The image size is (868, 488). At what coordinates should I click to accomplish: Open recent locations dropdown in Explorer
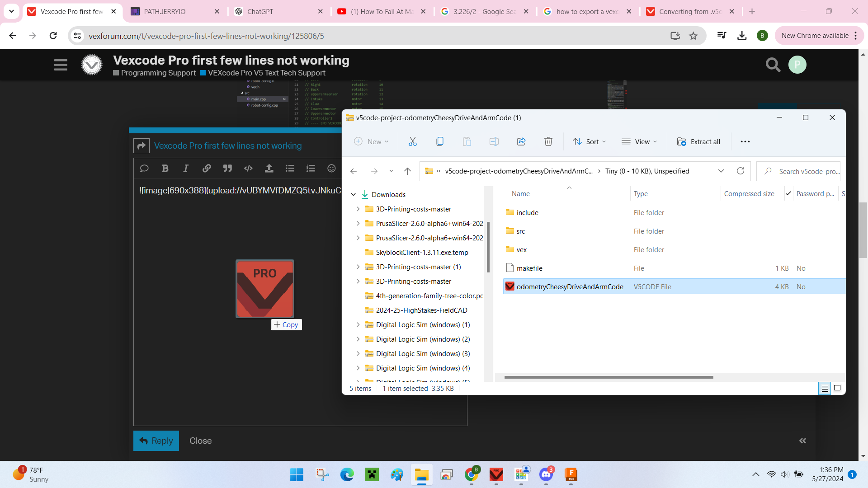point(391,171)
